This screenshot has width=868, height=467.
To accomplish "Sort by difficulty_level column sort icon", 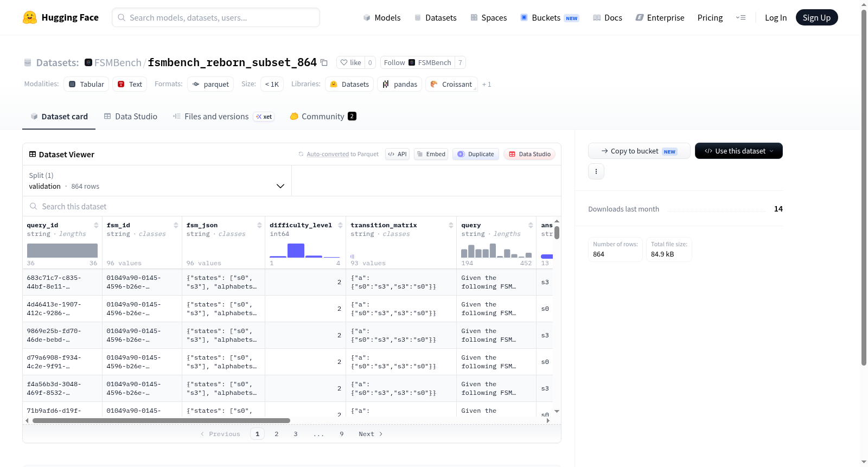I will (x=340, y=225).
